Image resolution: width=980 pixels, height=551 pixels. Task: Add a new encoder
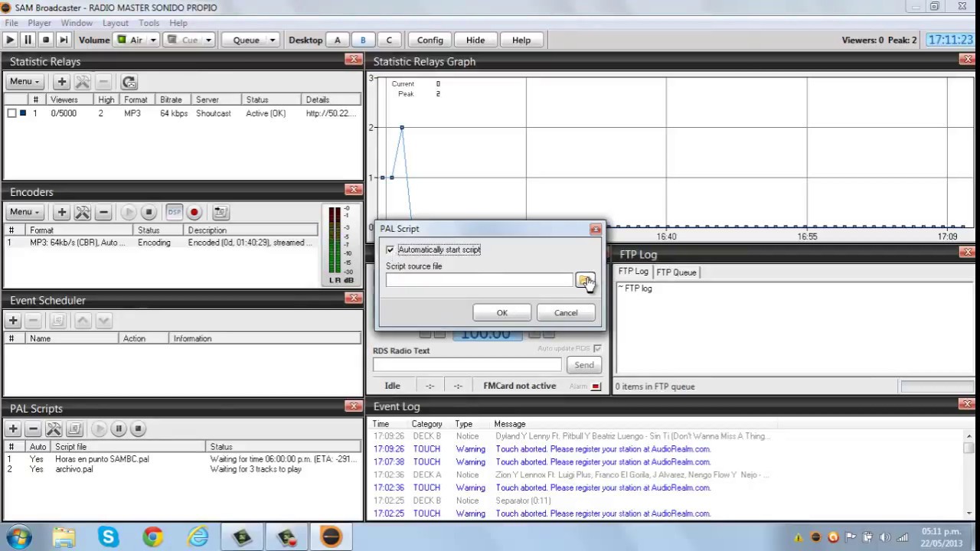point(61,212)
